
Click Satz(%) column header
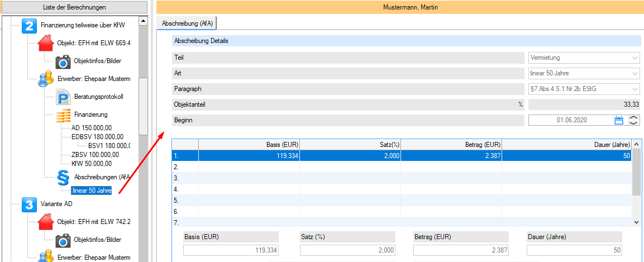coord(350,144)
